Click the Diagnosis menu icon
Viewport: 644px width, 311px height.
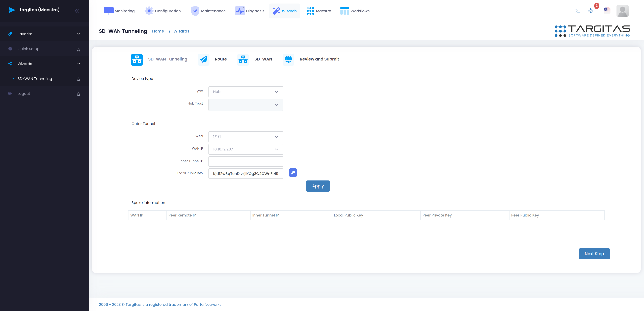pos(239,11)
